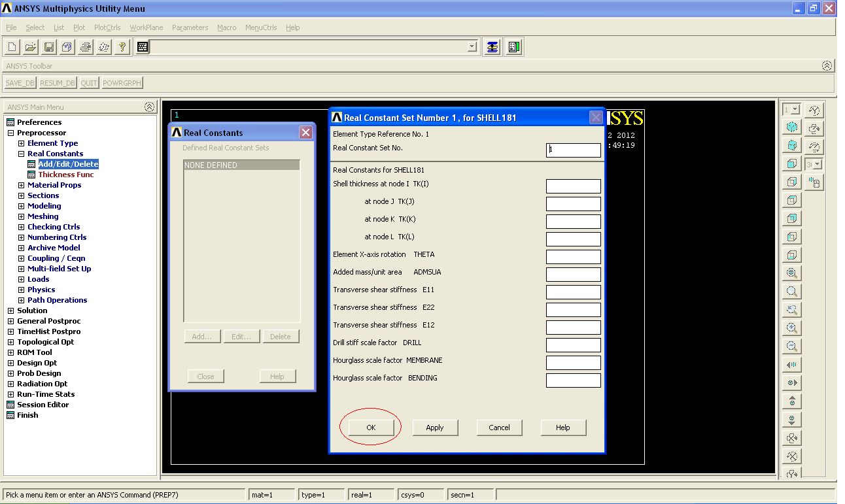The height and width of the screenshot is (504, 845).
Task: Click the Added mass ADMSUA input field
Action: 574,275
